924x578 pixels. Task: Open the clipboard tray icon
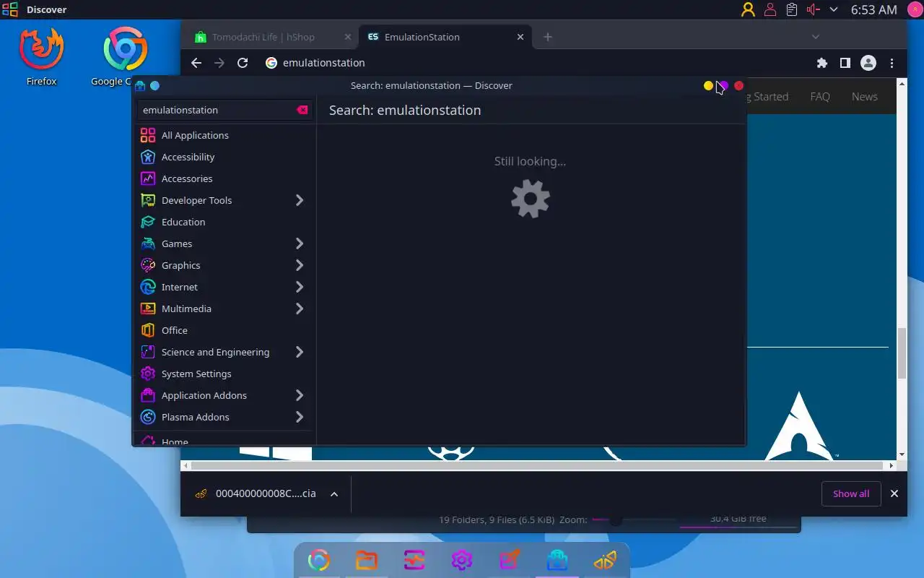[x=792, y=9]
